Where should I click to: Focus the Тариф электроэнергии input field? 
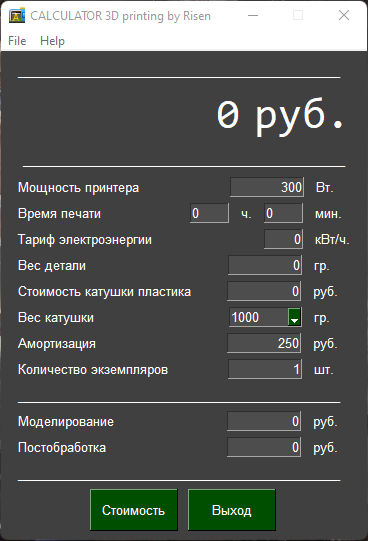pos(284,239)
